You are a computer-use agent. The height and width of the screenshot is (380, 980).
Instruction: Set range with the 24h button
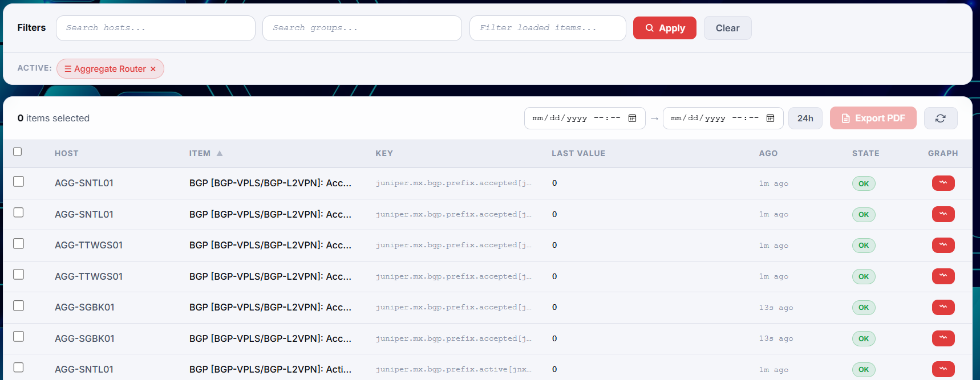pyautogui.click(x=805, y=118)
